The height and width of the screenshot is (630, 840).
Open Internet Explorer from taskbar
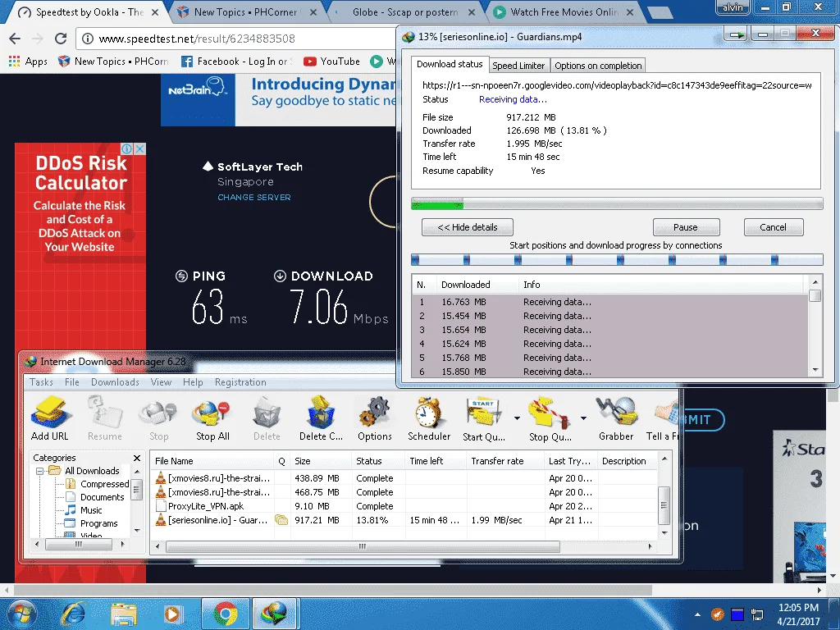point(73,614)
